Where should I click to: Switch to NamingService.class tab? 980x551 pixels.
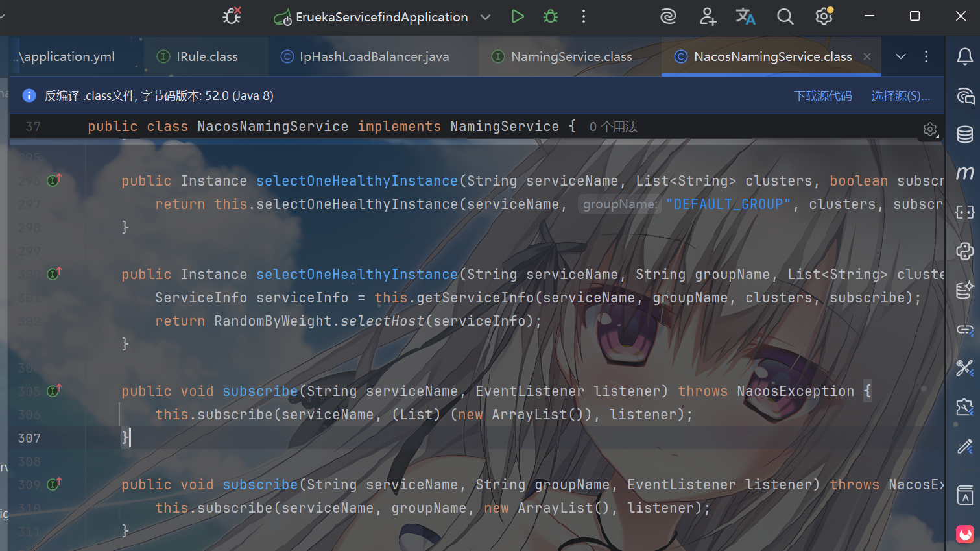[562, 56]
